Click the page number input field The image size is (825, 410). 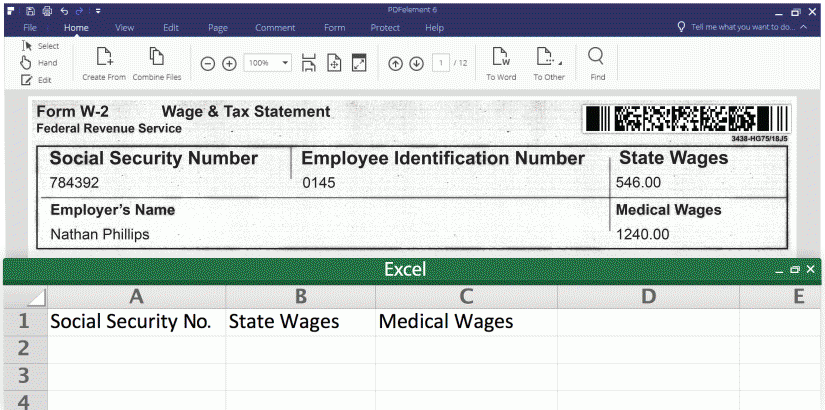click(x=440, y=63)
